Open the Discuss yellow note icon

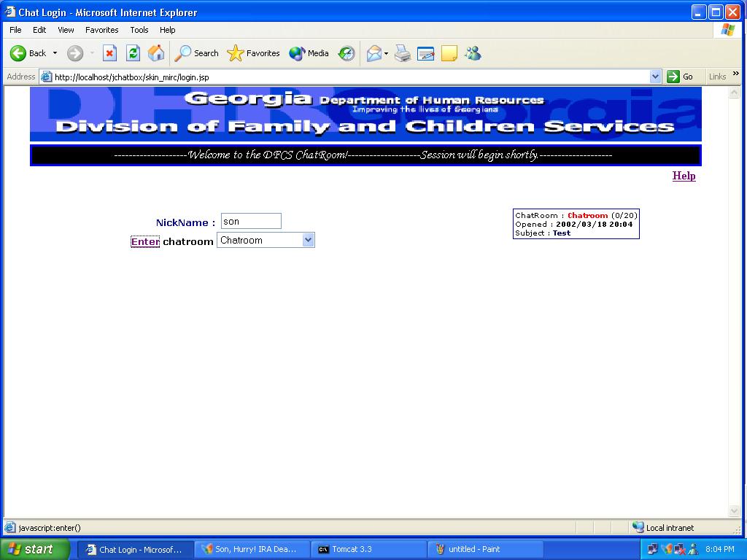click(x=449, y=53)
